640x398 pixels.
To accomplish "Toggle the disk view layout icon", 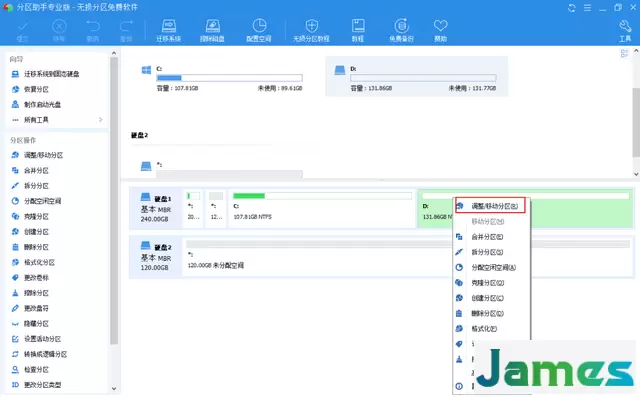I will click(624, 53).
